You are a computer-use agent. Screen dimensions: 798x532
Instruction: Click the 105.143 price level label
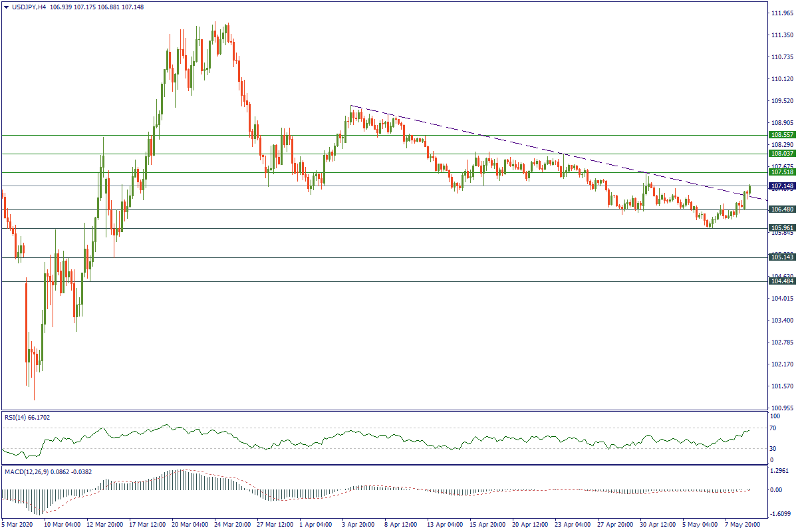click(x=782, y=257)
